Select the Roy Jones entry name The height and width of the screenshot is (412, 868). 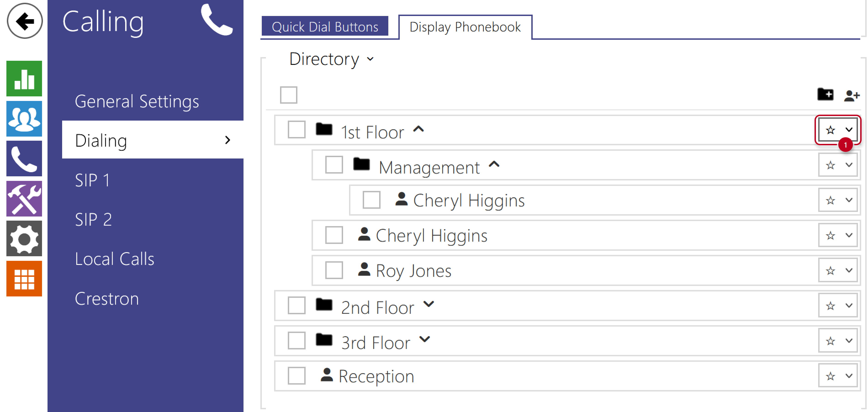[413, 271]
